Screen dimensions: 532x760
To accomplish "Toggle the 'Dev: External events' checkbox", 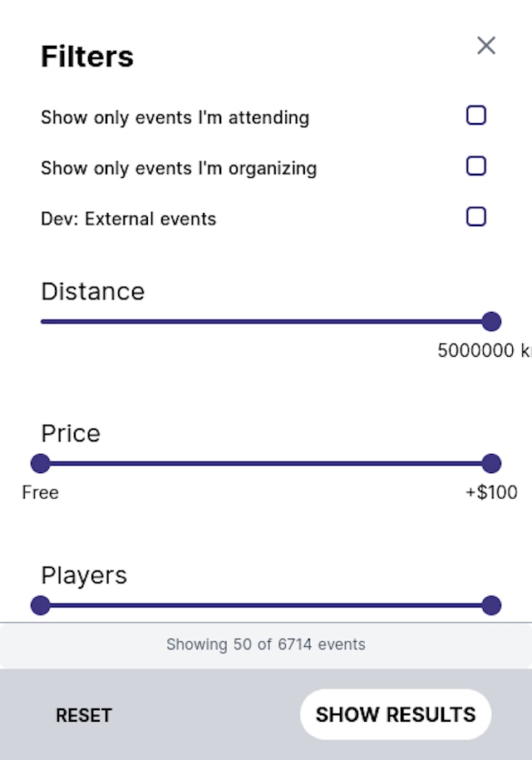I will 475,217.
